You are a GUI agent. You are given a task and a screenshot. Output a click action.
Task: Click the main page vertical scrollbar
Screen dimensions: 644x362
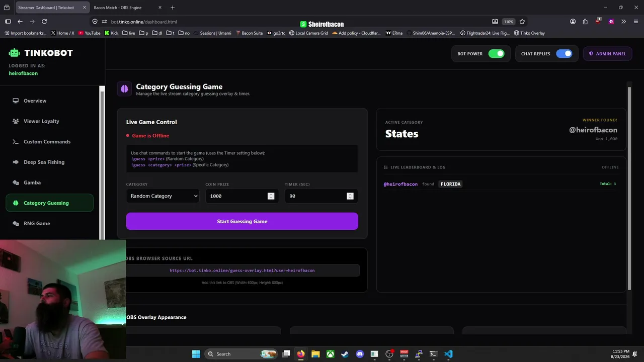(629, 189)
